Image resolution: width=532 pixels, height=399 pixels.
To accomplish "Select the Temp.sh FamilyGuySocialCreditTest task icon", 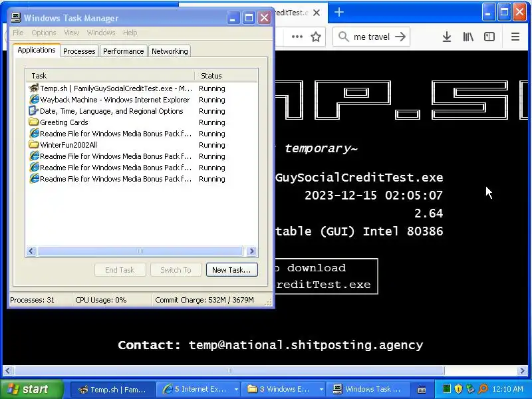I will [34, 88].
